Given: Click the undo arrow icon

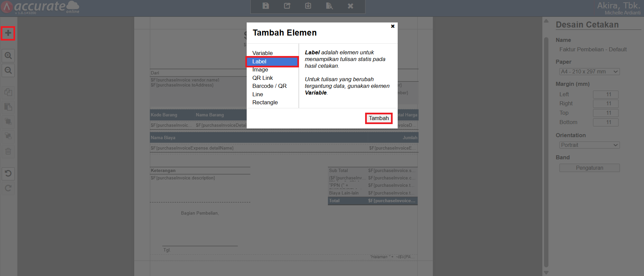Looking at the screenshot, I should (8, 173).
